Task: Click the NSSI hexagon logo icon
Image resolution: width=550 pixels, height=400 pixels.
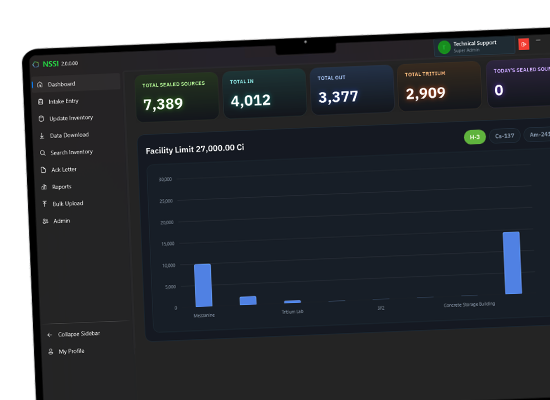Action: (36, 64)
